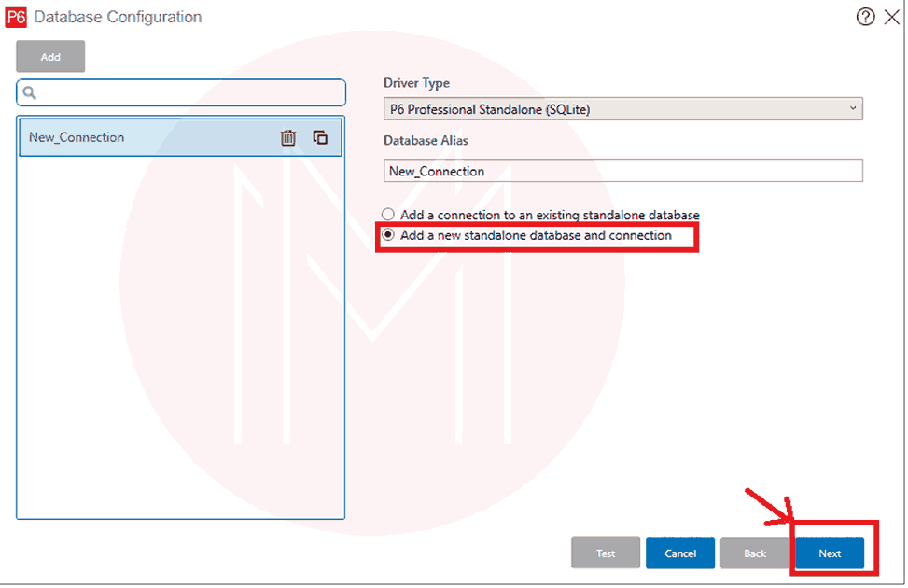Click the magnifier icon in search box
The height and width of the screenshot is (588, 908).
[30, 93]
